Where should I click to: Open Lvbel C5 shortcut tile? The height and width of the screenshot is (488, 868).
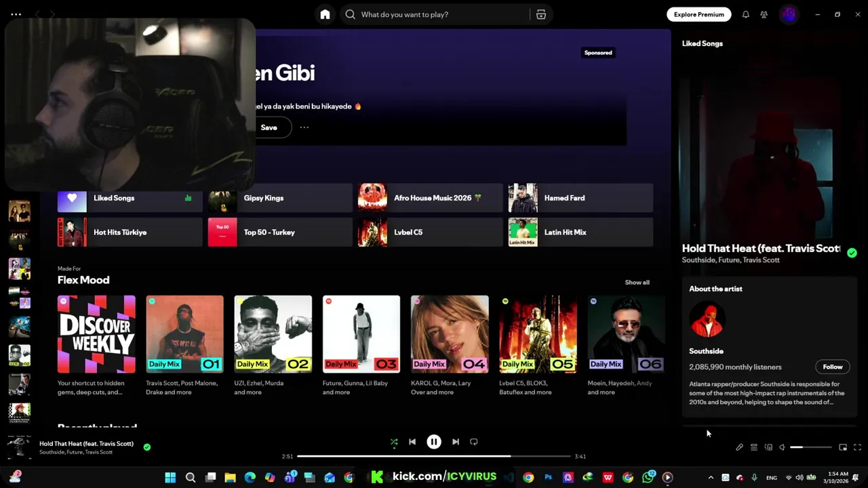431,232
